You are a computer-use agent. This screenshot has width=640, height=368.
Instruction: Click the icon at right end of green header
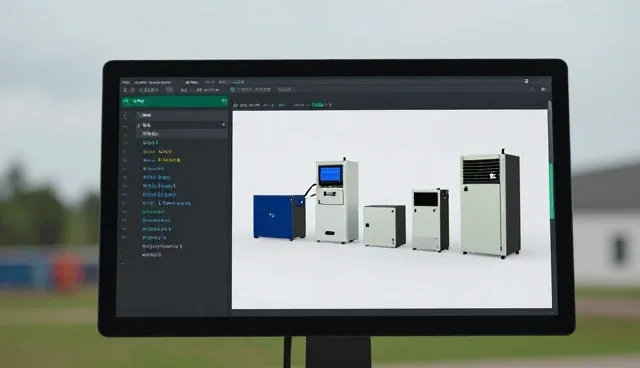tap(224, 101)
